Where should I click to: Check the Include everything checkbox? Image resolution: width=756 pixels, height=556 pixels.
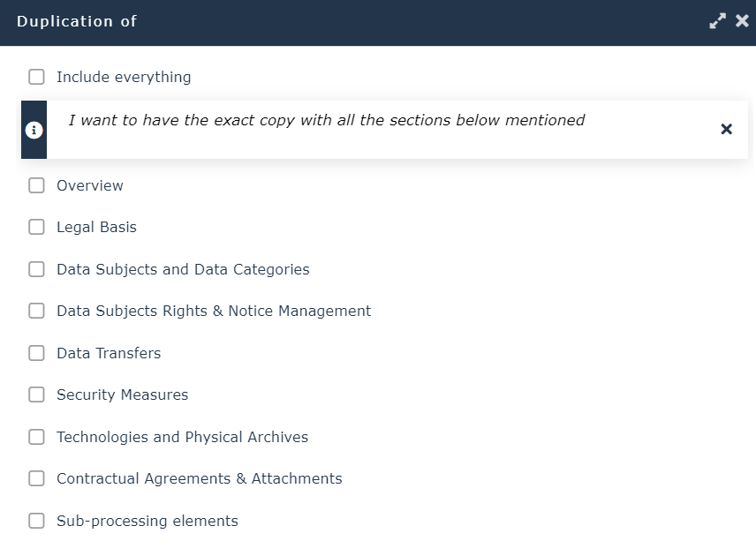(x=36, y=77)
